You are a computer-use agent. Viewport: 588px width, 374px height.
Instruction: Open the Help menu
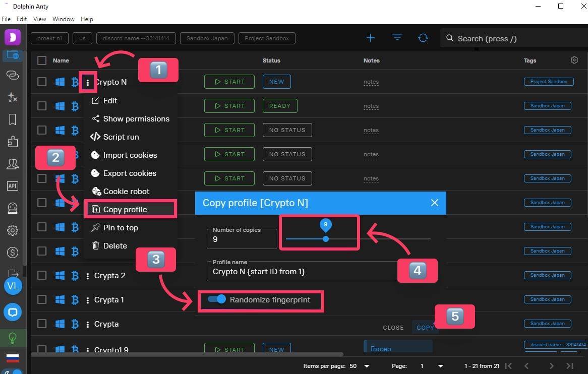click(87, 19)
